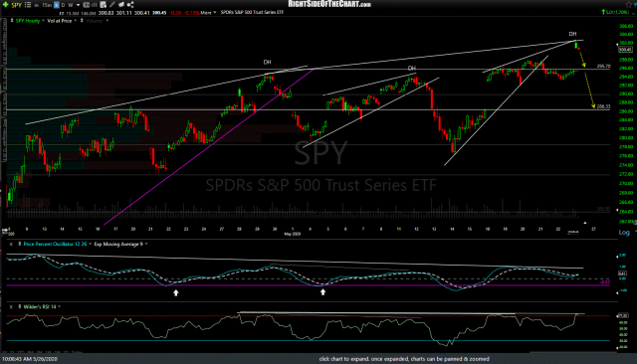Click reorder handle of Price Percent Oscillator
637x364 pixels.
[x=19, y=245]
